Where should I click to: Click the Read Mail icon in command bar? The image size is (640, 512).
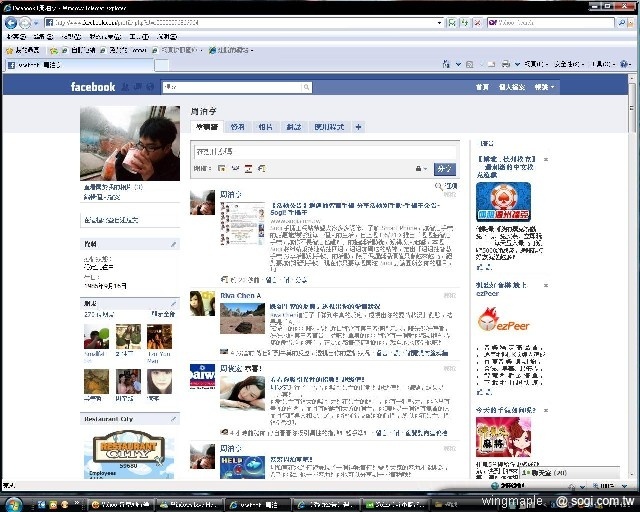click(x=491, y=64)
